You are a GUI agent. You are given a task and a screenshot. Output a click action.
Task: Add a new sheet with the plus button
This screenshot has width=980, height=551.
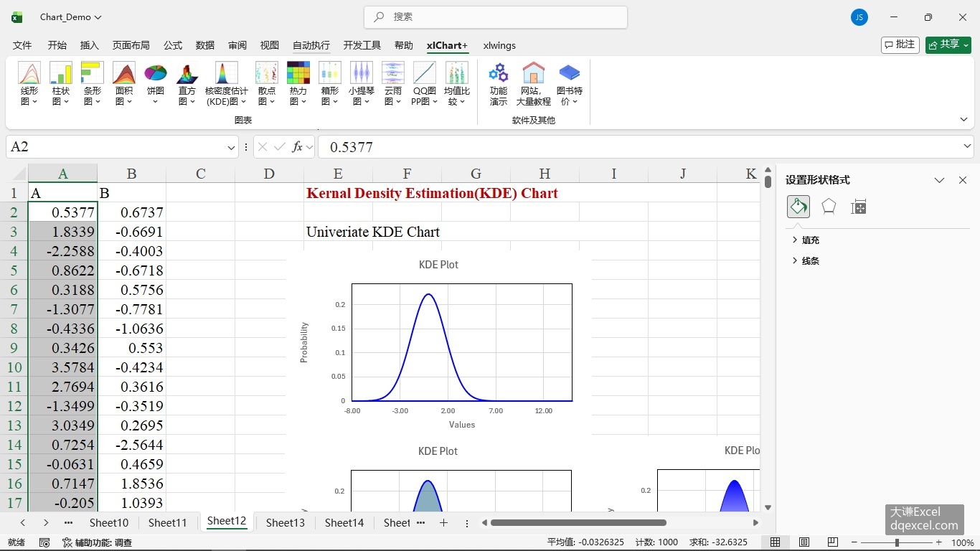coord(443,523)
